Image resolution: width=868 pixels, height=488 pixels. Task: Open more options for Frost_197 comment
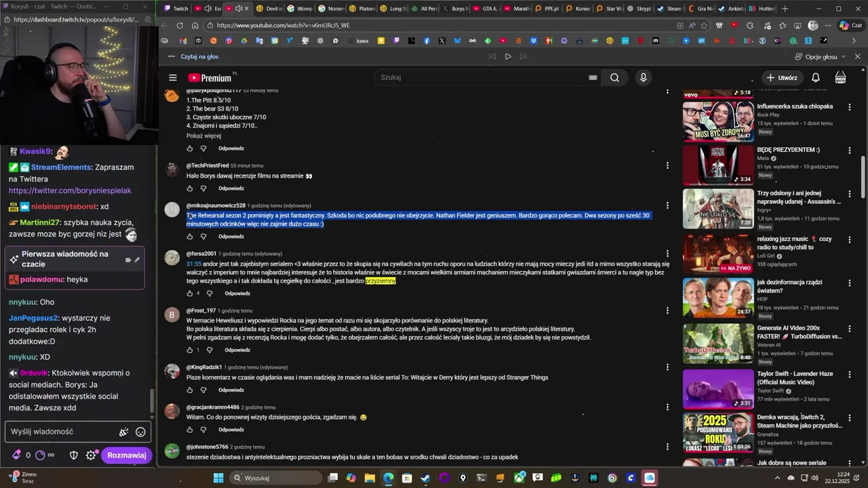(x=667, y=310)
